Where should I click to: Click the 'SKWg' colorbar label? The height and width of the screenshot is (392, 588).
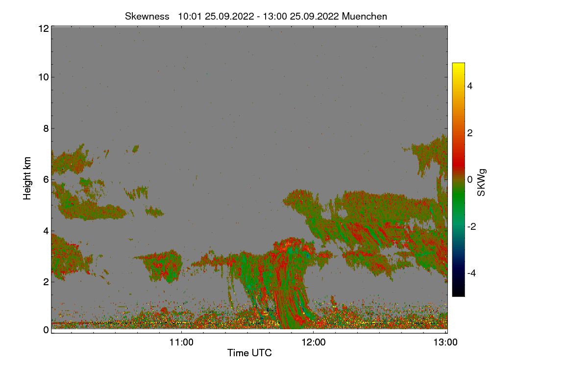[x=481, y=183]
